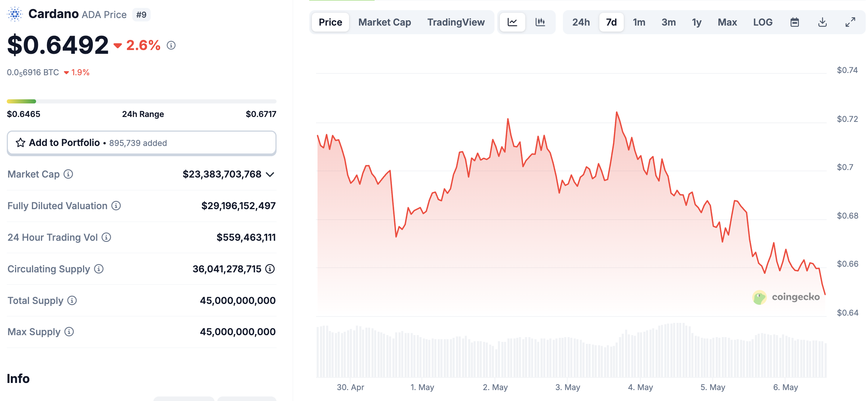The image size is (868, 401).
Task: Open the TradingView tab
Action: pyautogui.click(x=456, y=22)
